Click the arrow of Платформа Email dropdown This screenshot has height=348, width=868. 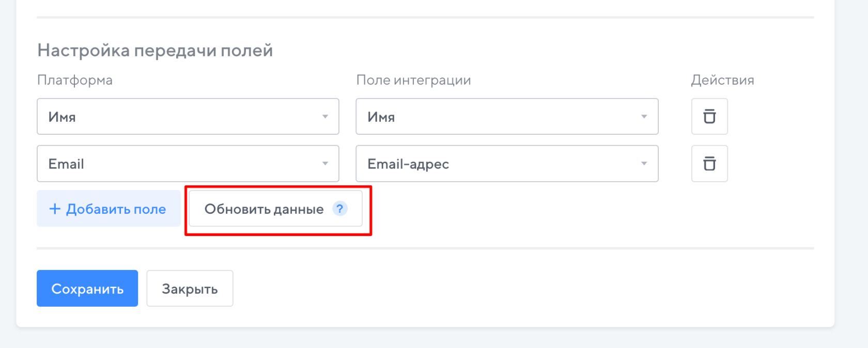point(325,164)
